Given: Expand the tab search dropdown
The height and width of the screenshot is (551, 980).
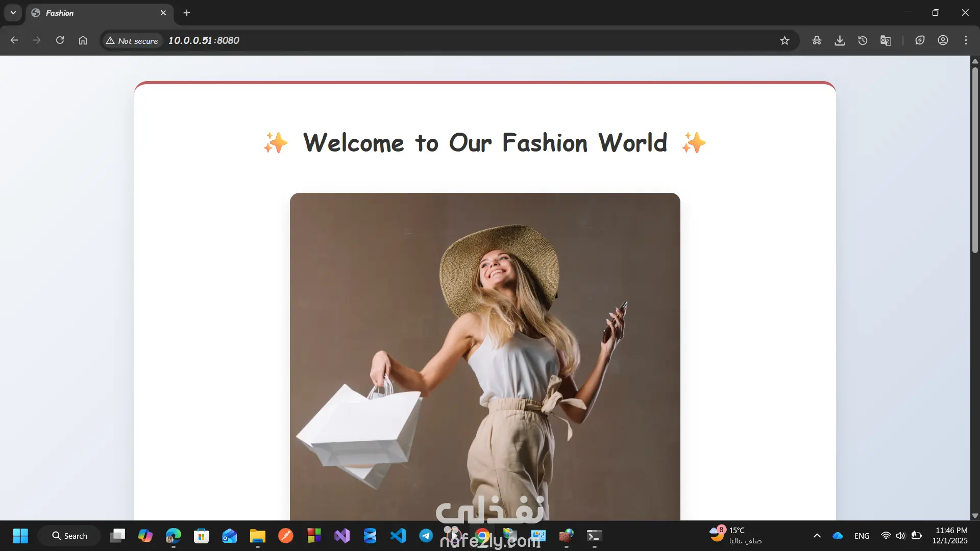Looking at the screenshot, I should point(13,13).
